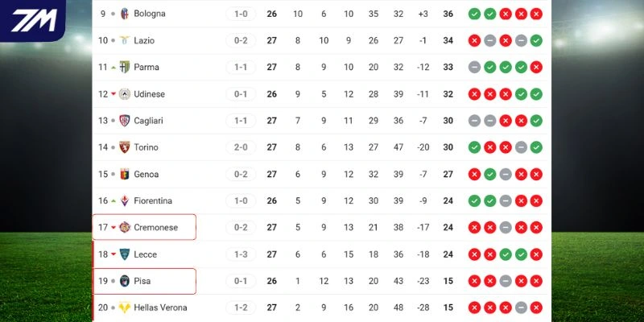This screenshot has height=322, width=644.
Task: Click Hellas Verona's 1-2 score pill
Action: pyautogui.click(x=241, y=308)
